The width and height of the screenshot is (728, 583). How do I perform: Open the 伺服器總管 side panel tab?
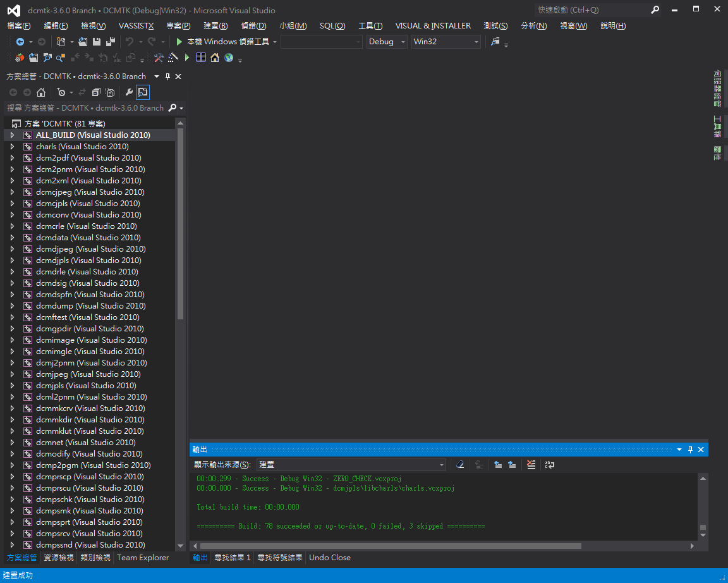click(x=717, y=89)
